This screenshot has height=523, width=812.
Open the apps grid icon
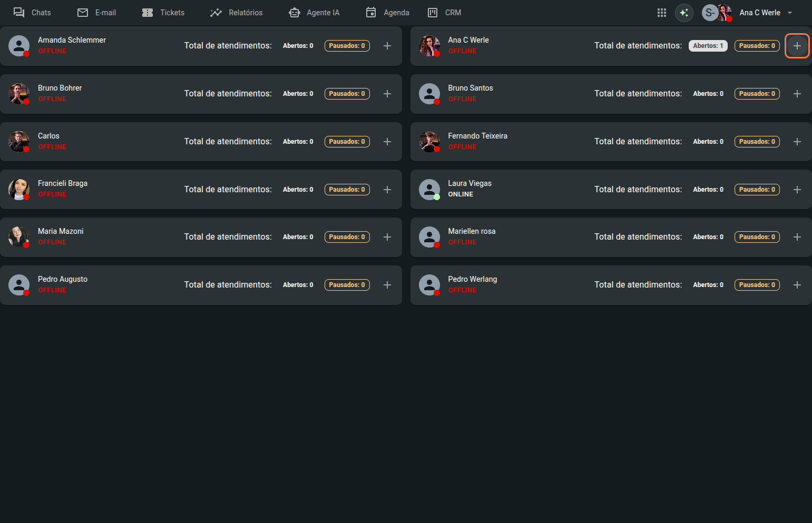coord(662,13)
